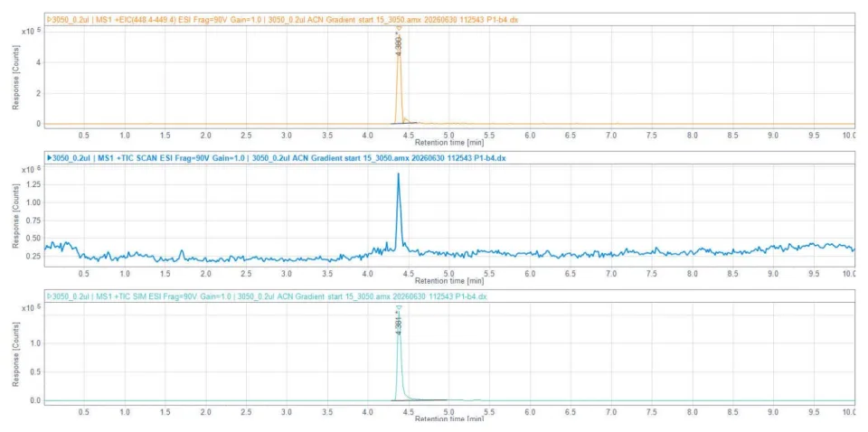
Task: Click the 4.381 peak label in TIC SIM plot
Action: click(x=399, y=324)
